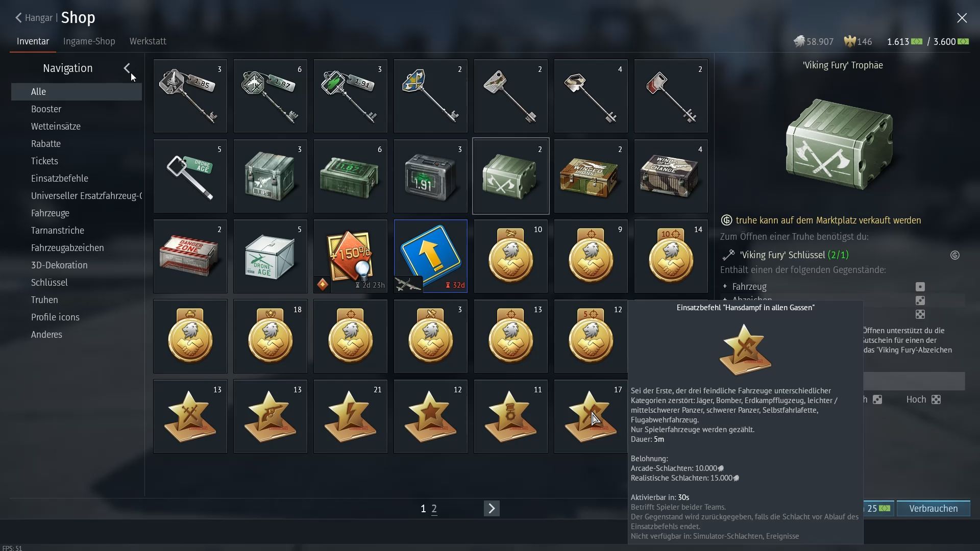980x551 pixels.
Task: Select the Winged Lions trophy crate
Action: point(591,176)
